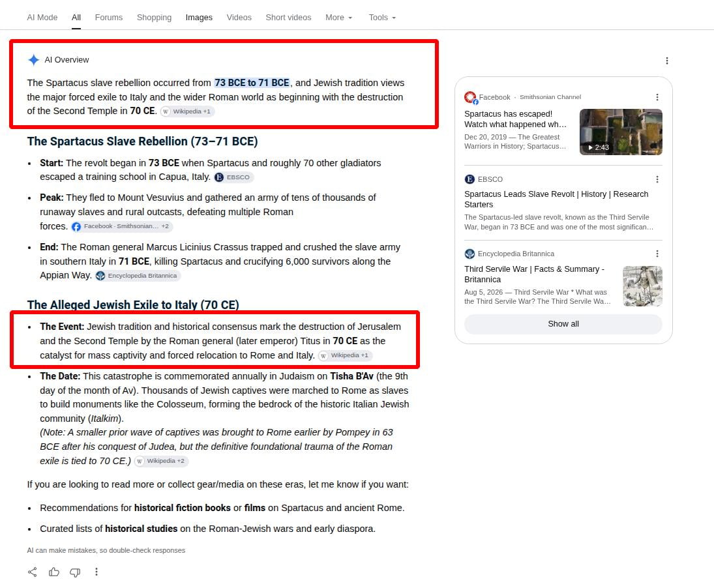The width and height of the screenshot is (714, 588).
Task: Click the thumbs up feedback icon
Action: (x=53, y=572)
